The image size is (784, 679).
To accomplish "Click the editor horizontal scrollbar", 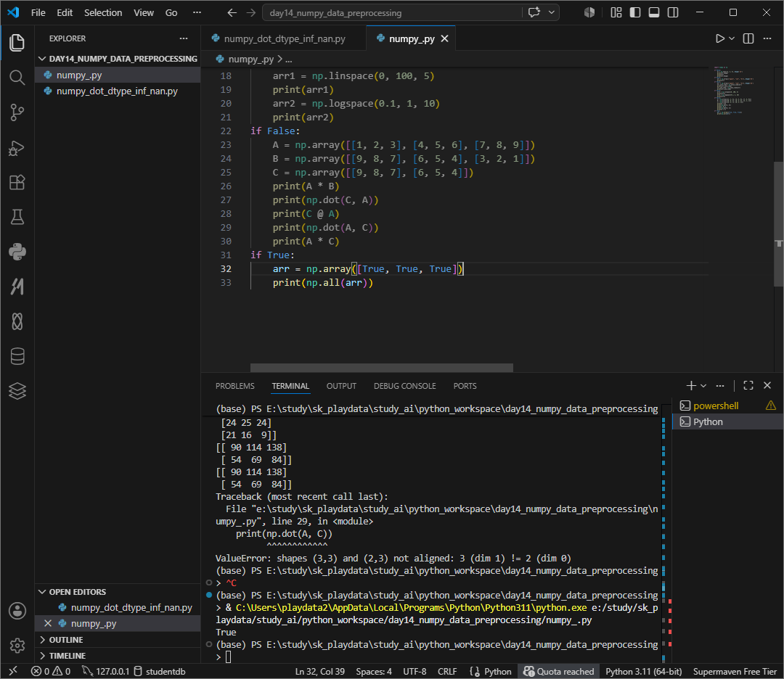I will [382, 368].
